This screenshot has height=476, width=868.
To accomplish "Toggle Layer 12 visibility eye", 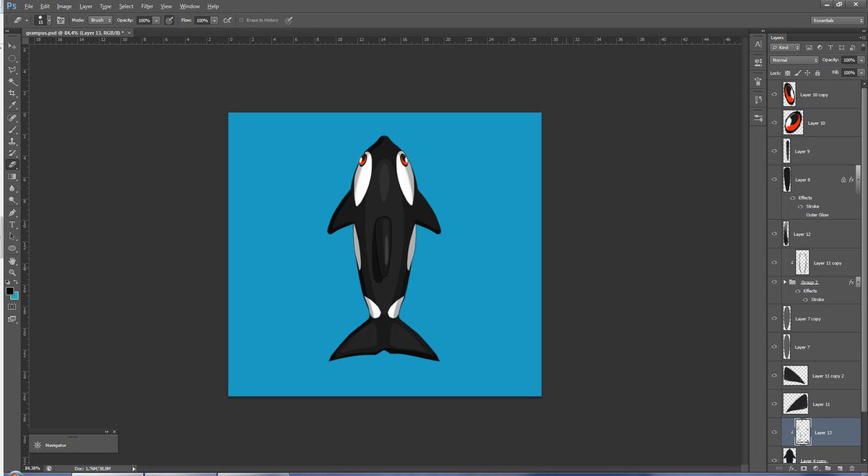I will [x=774, y=234].
